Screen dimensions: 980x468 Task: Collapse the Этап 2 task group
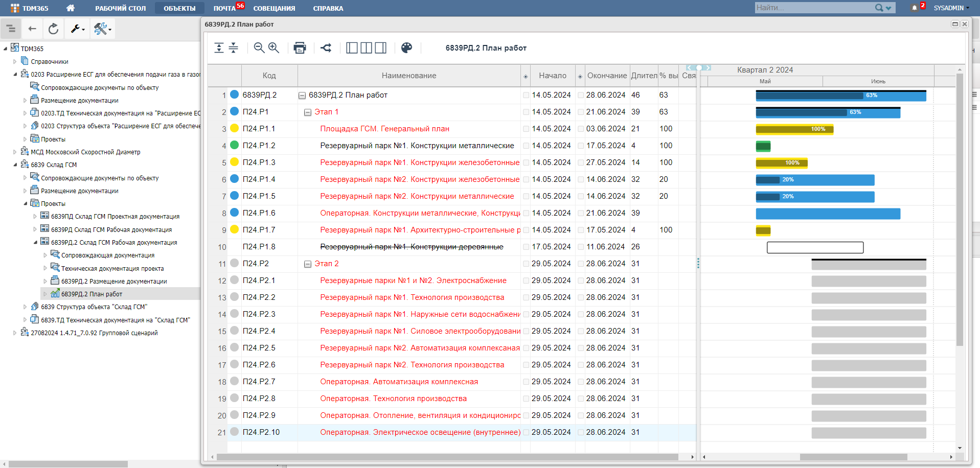(308, 264)
